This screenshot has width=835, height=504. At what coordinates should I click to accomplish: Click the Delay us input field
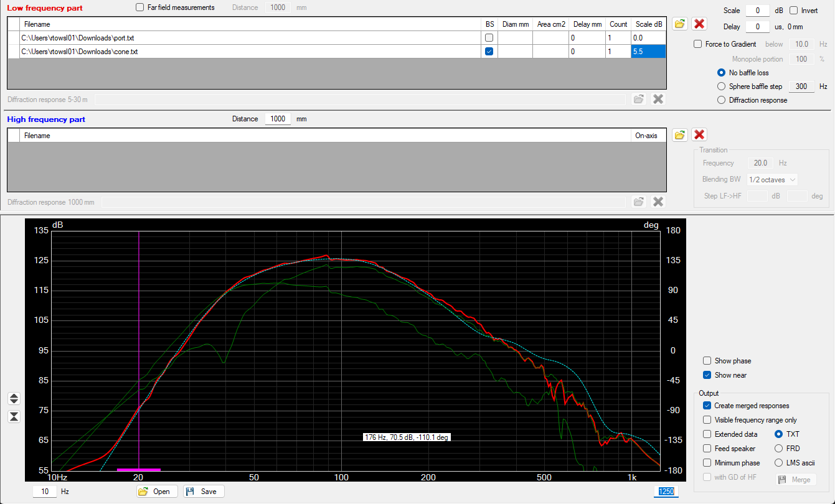[758, 27]
